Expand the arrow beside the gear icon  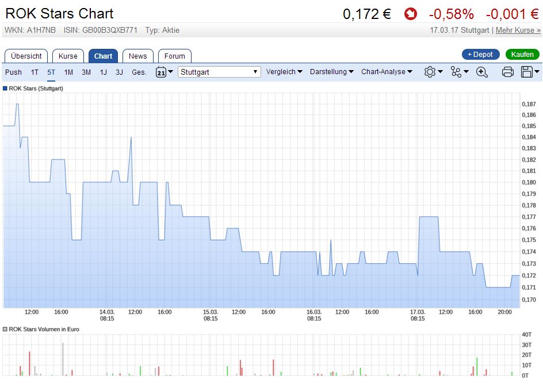pos(440,72)
